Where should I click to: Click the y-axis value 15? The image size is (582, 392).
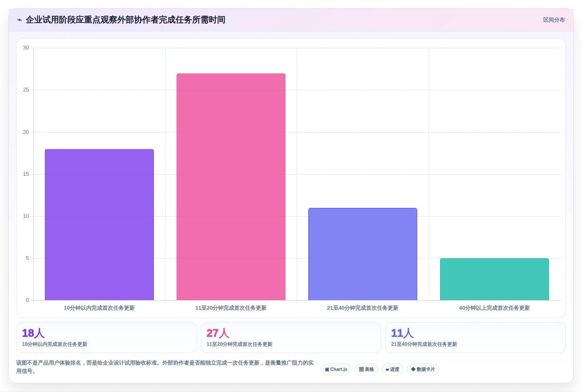pos(26,174)
